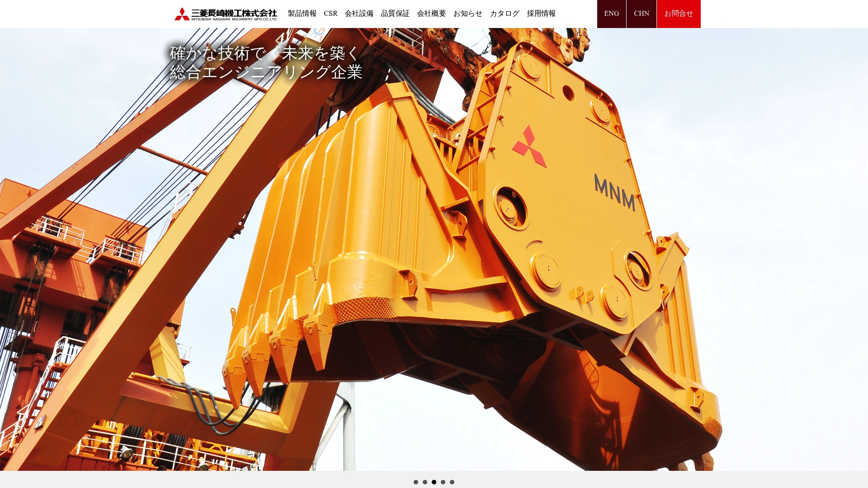Open the 採用情報 menu item
Viewport: 868px width, 488px height.
tap(541, 14)
